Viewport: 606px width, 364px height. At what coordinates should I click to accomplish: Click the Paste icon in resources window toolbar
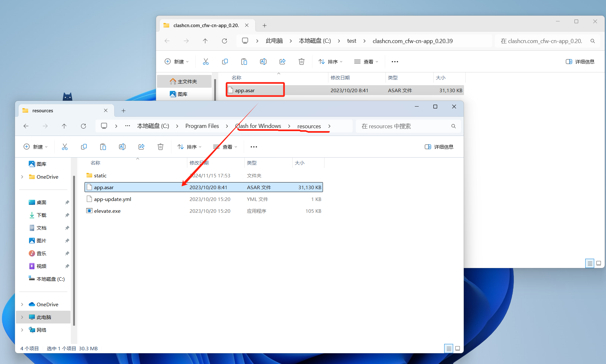pos(103,147)
